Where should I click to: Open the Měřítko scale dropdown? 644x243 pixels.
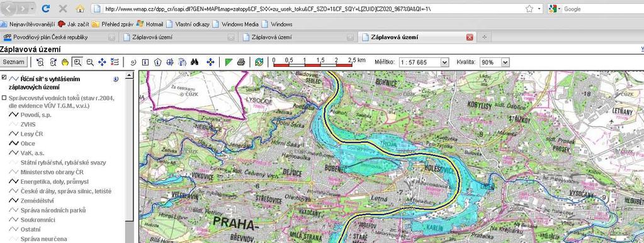424,62
